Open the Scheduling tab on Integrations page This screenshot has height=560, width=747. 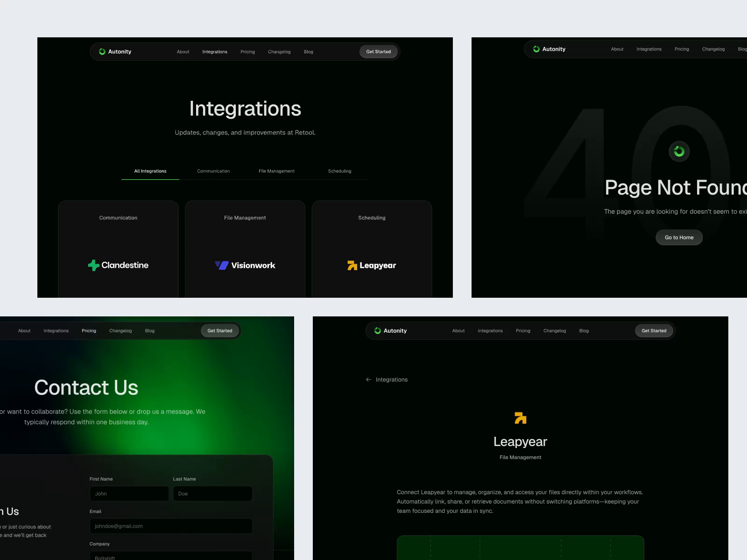click(339, 171)
